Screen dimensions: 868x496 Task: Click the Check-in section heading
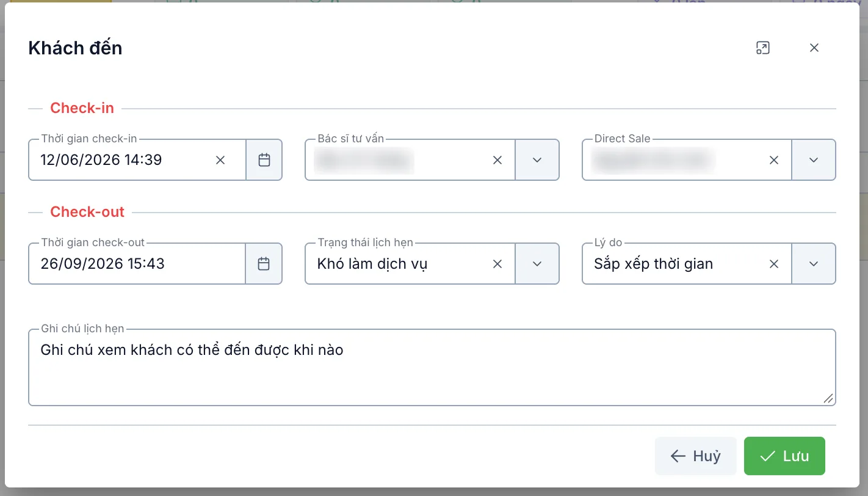[82, 108]
